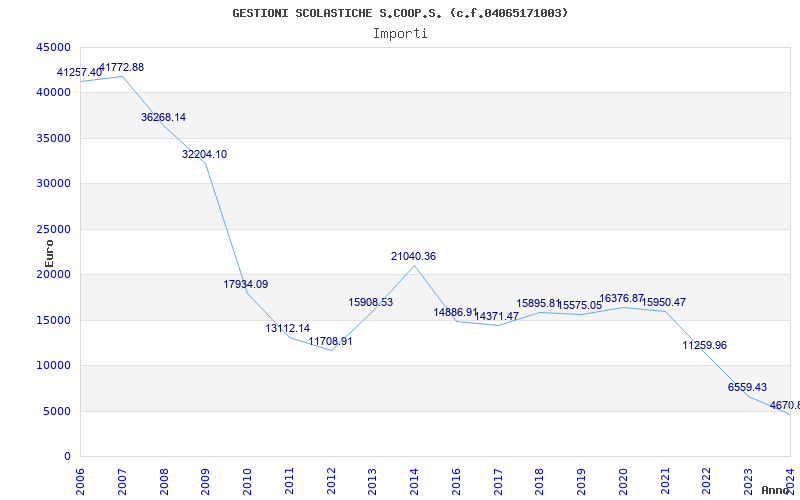Click the y-axis tick 20000
Image resolution: width=800 pixels, height=500 pixels.
pyautogui.click(x=53, y=274)
